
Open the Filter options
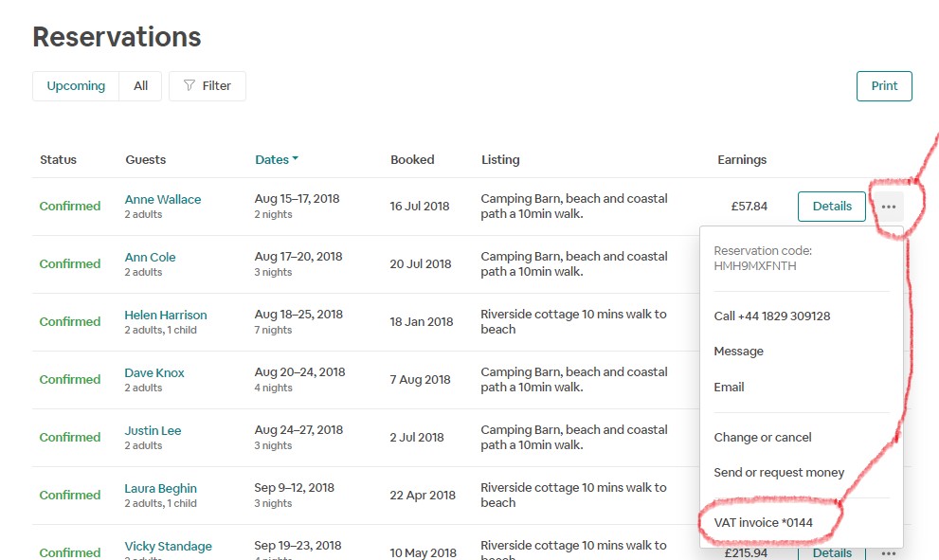(208, 86)
